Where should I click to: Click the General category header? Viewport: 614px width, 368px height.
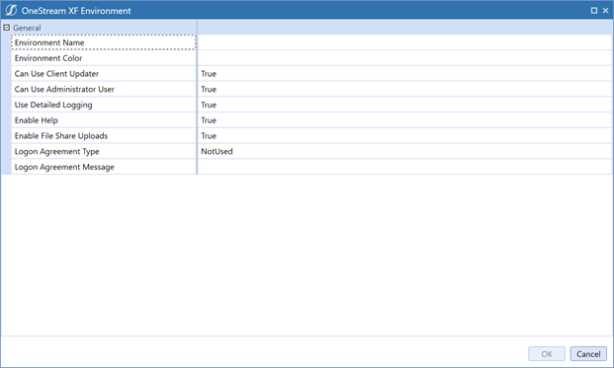27,28
